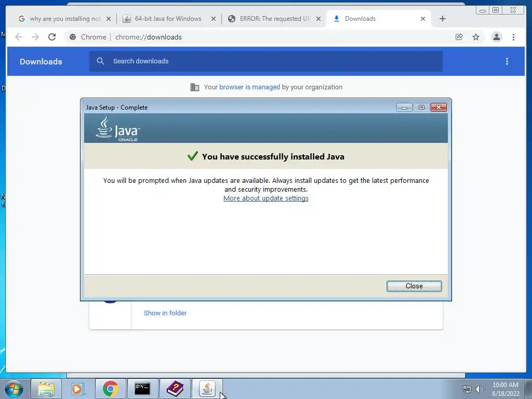Open browser is managed link
Viewport: 532px width, 399px height.
pos(249,87)
